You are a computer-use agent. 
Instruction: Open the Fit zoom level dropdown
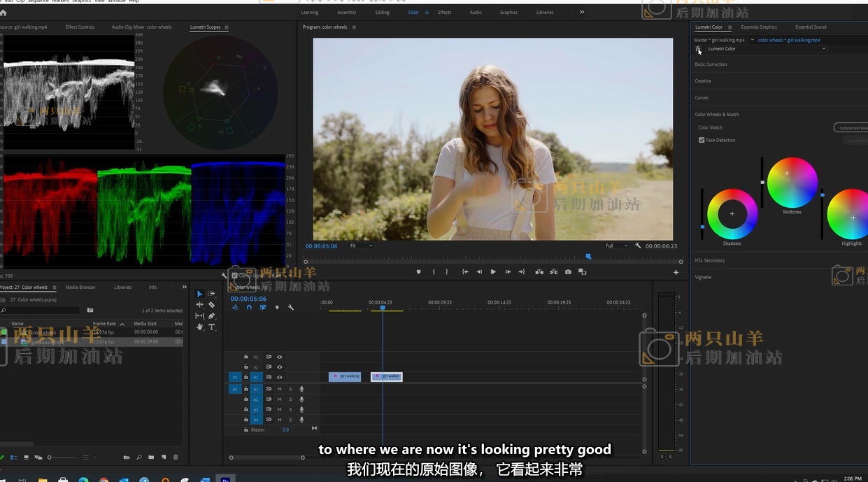[x=362, y=246]
